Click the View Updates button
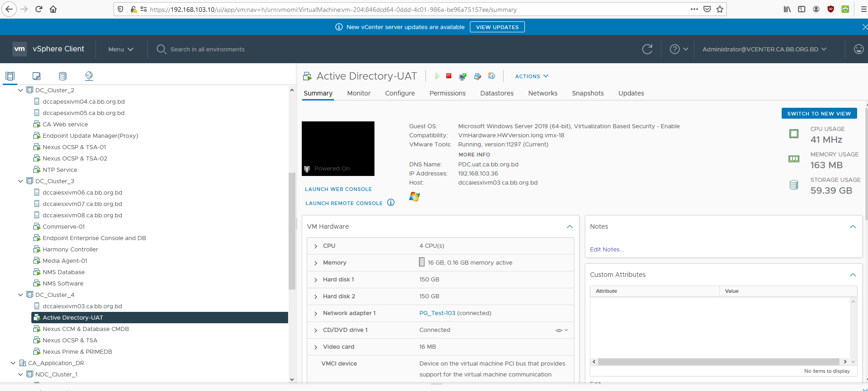Screen dimensions: 868x391 pyautogui.click(x=497, y=27)
